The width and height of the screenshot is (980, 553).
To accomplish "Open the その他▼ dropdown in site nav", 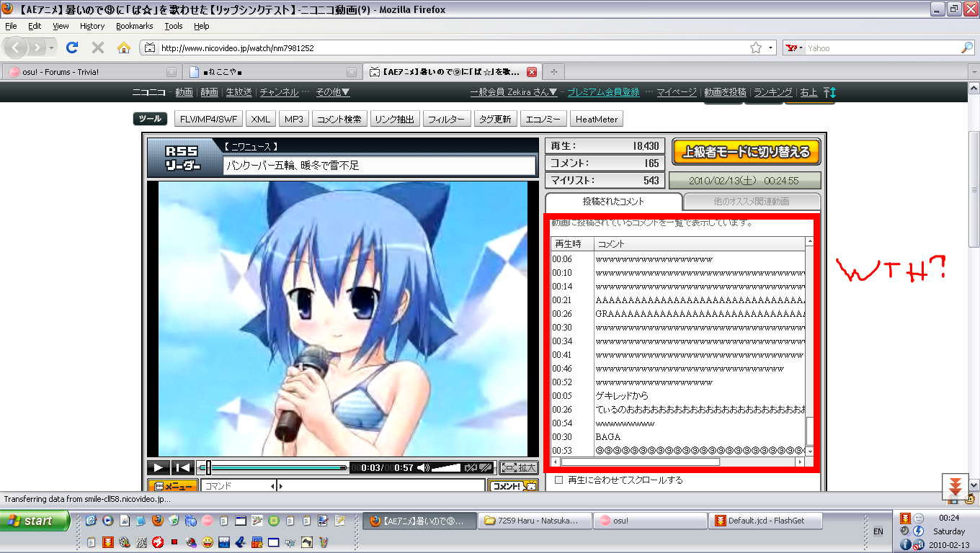I will [x=333, y=92].
